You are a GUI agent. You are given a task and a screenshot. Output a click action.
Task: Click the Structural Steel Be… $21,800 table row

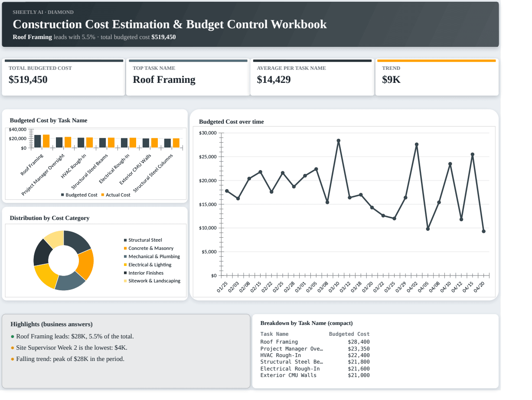[315, 362]
